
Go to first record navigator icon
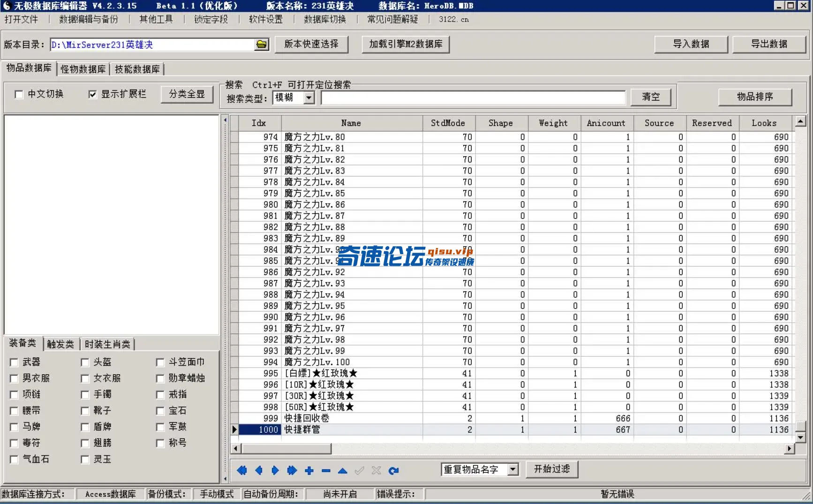(x=242, y=470)
